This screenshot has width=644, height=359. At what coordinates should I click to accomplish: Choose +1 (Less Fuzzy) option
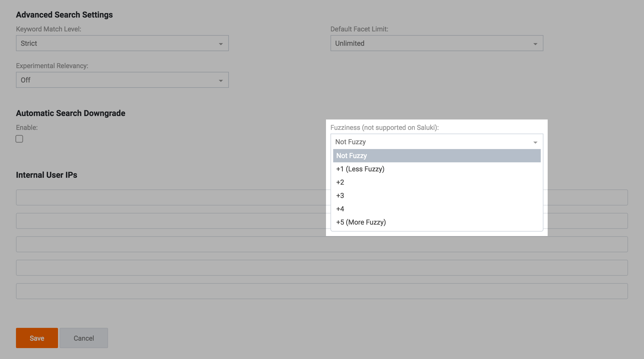pos(360,169)
